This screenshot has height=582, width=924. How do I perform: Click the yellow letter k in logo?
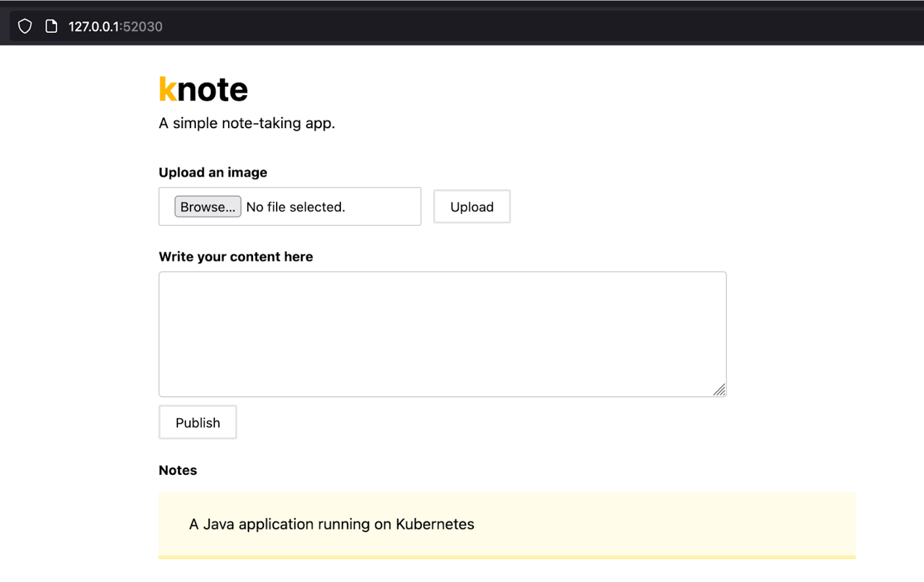pos(168,89)
